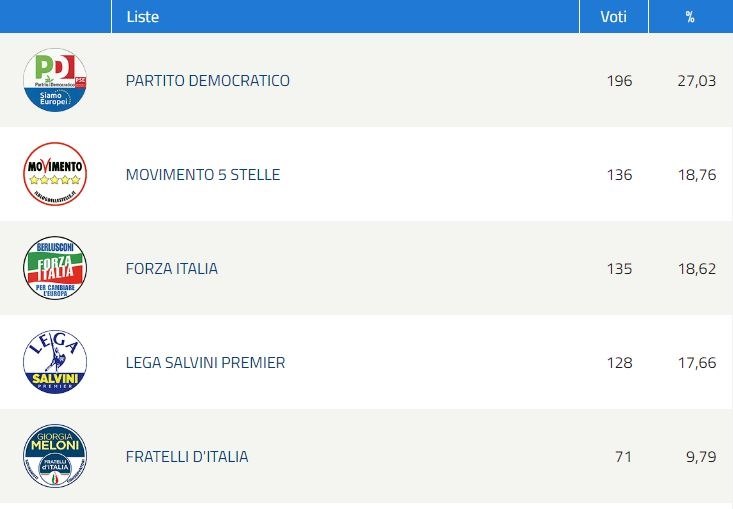Open the FORZA ITALIA list name
This screenshot has width=733, height=509.
coord(172,268)
